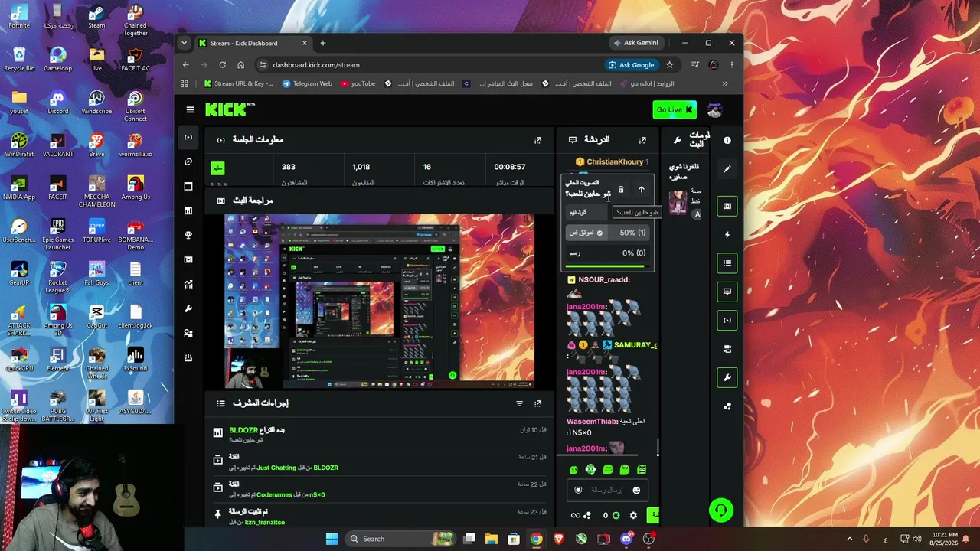
Task: Open Discord from the taskbar
Action: [626, 539]
